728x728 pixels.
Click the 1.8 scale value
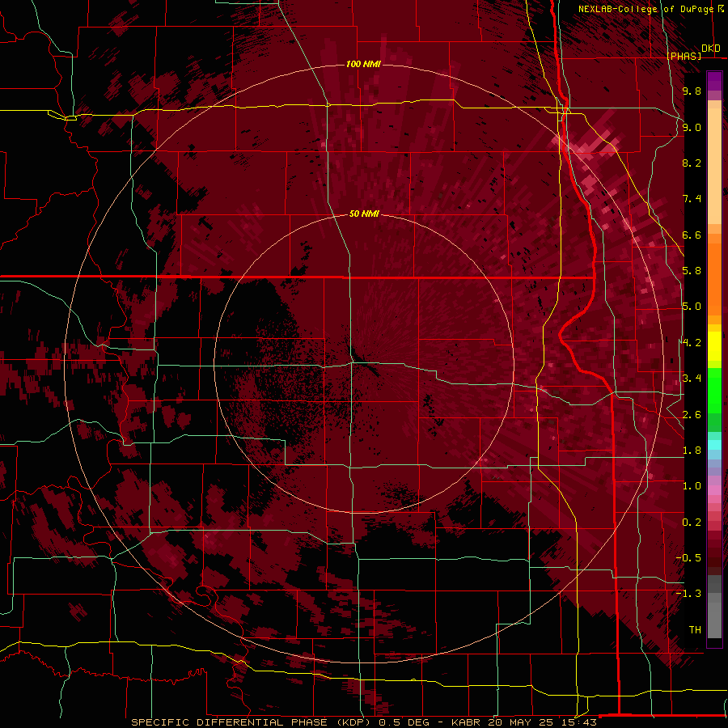(692, 451)
